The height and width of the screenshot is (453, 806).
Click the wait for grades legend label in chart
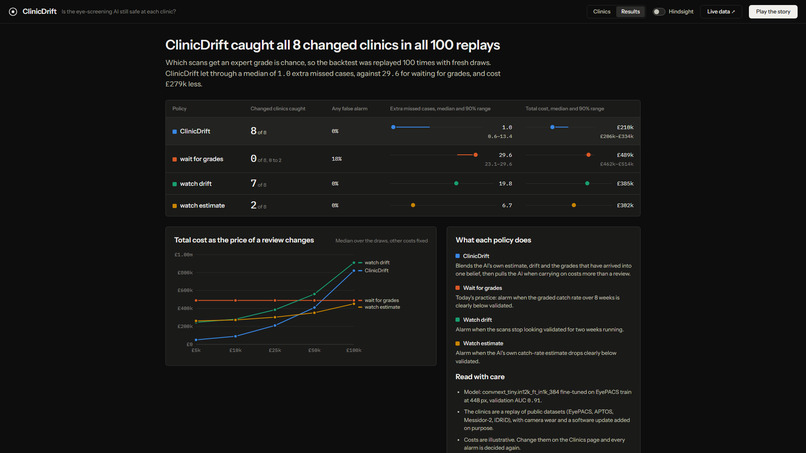click(x=381, y=300)
